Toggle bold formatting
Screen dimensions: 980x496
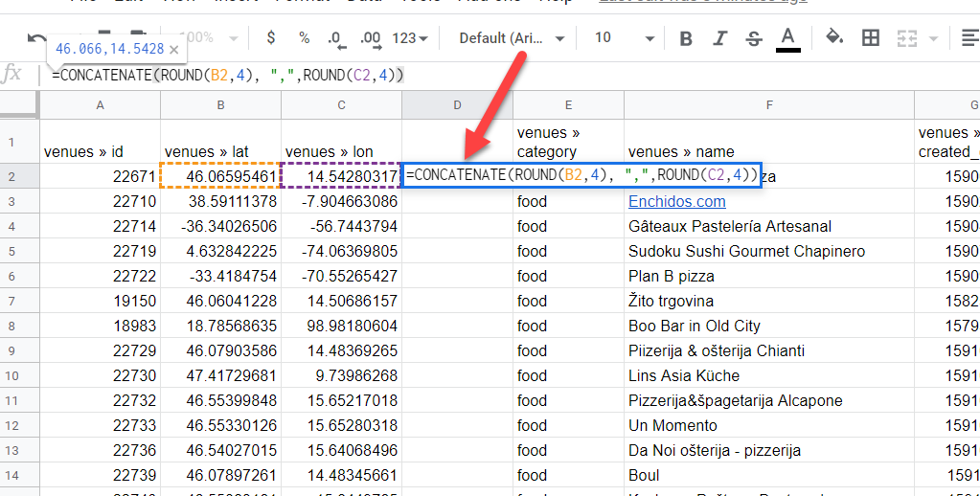[x=686, y=38]
